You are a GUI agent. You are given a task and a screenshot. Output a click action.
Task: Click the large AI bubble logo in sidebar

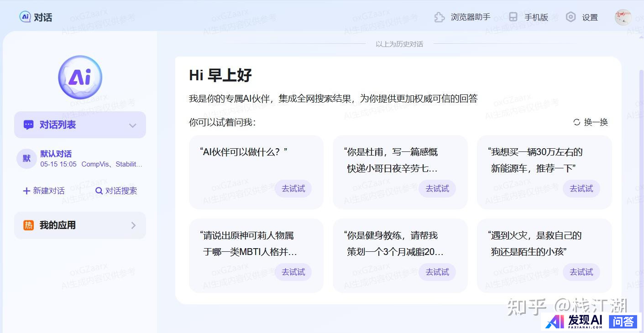[x=80, y=77]
